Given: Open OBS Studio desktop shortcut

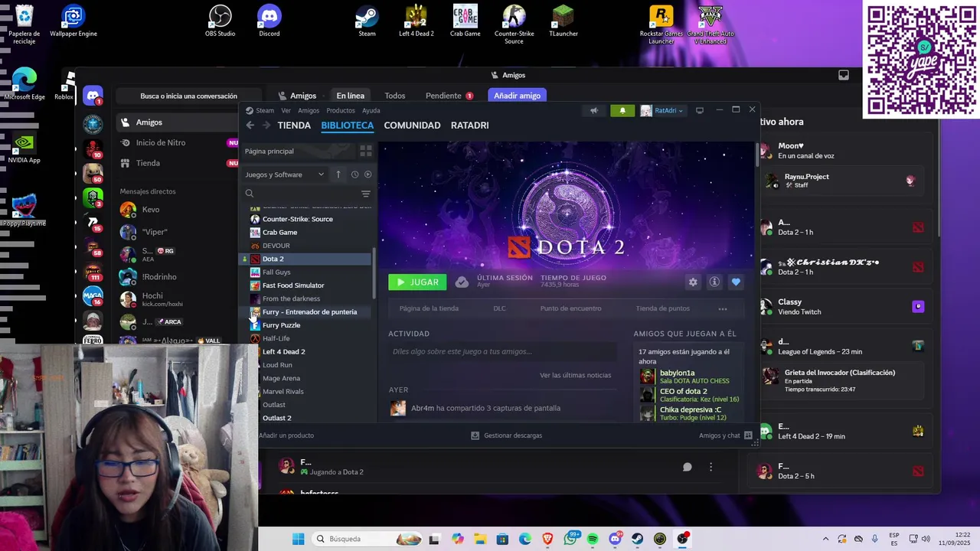Looking at the screenshot, I should point(220,21).
